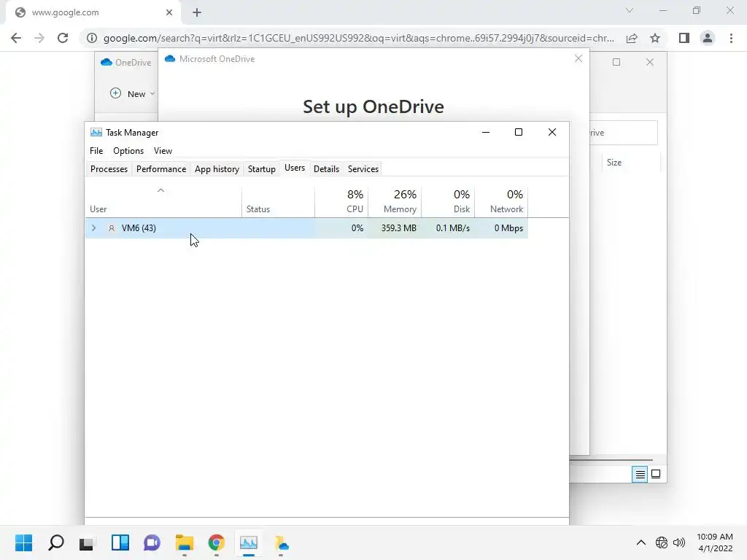
Task: Click the 0.1 MB/s disk value
Action: (452, 228)
